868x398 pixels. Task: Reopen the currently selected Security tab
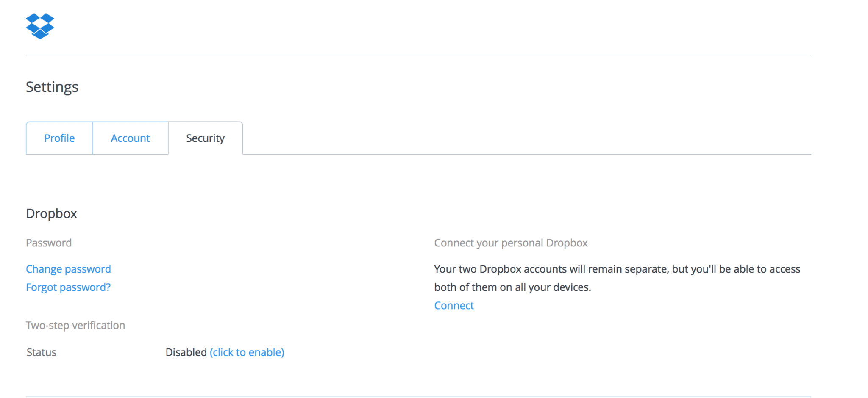(x=205, y=138)
